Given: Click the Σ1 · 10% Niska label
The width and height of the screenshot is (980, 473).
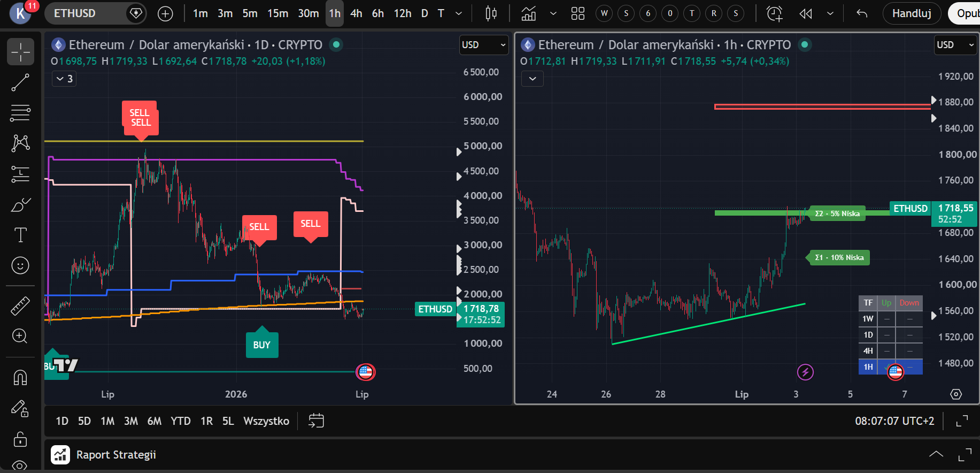Looking at the screenshot, I should pyautogui.click(x=838, y=258).
